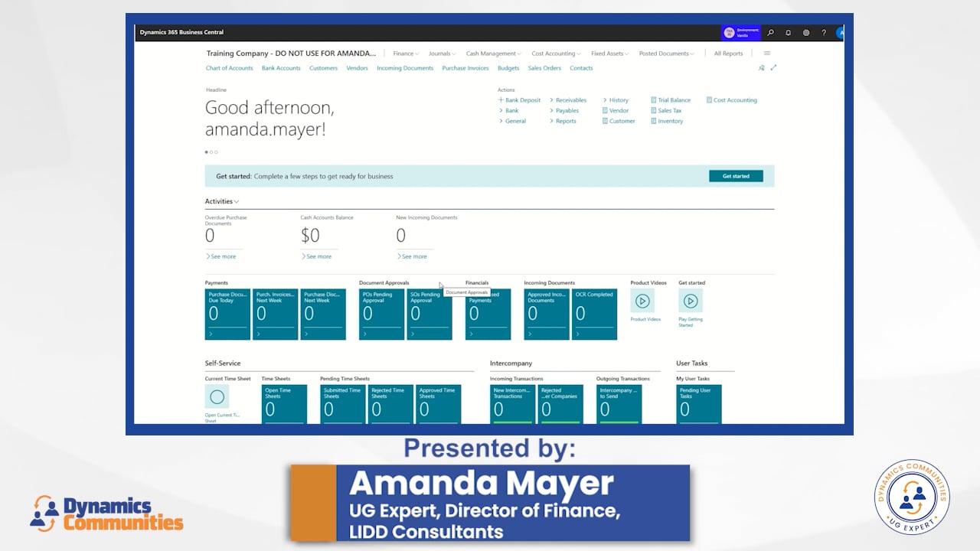Run the Inventory report action
The width and height of the screenshot is (980, 551).
coord(667,122)
